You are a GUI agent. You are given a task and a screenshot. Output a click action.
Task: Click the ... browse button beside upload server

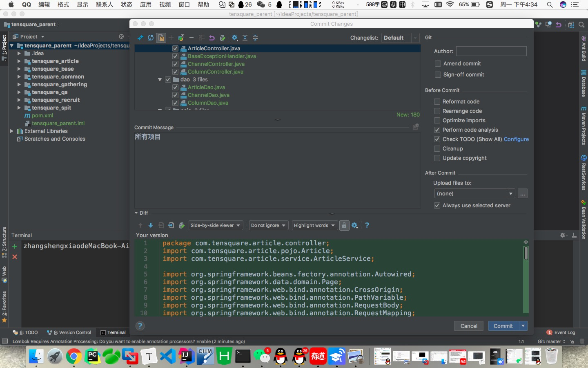523,193
